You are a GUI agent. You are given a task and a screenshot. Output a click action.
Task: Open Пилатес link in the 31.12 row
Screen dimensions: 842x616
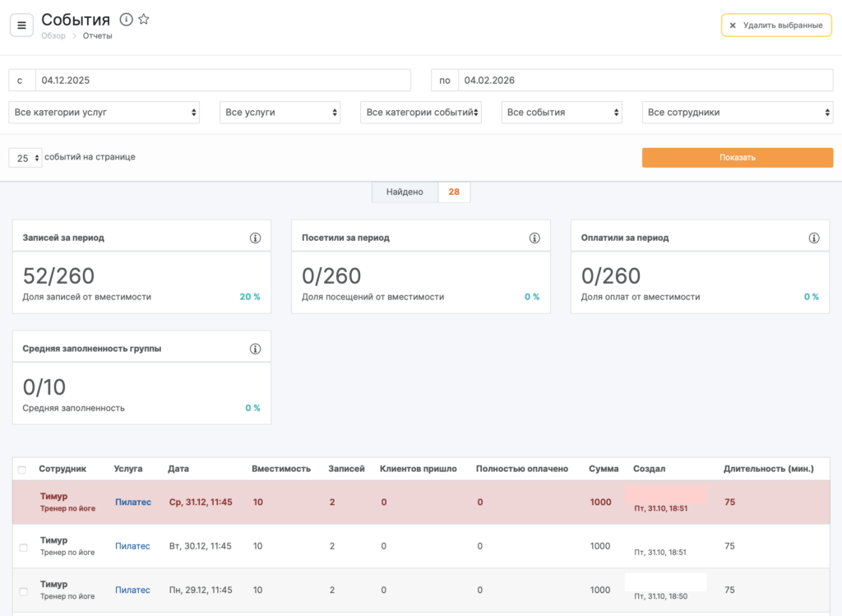(133, 503)
